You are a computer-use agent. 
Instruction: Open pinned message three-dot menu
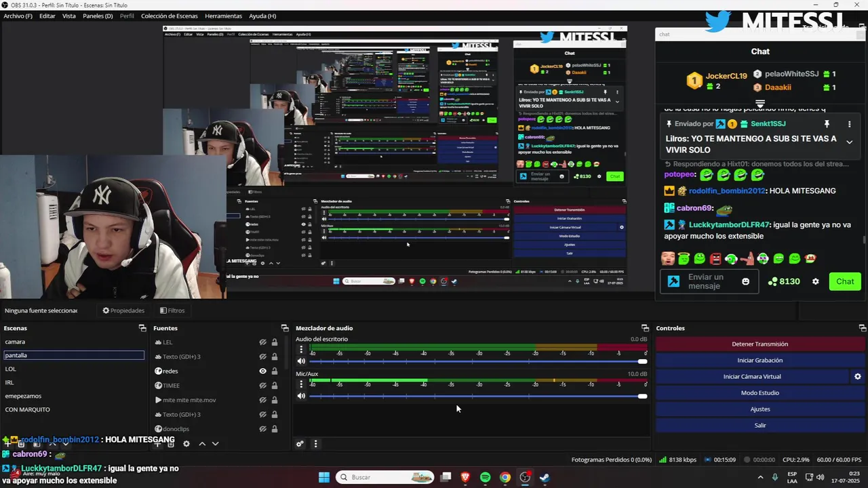849,124
